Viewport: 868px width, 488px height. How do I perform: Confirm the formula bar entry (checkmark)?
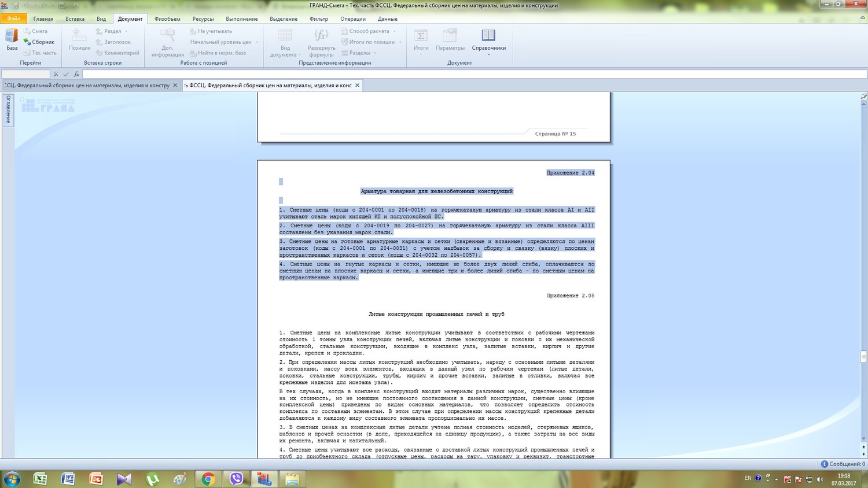pyautogui.click(x=66, y=74)
